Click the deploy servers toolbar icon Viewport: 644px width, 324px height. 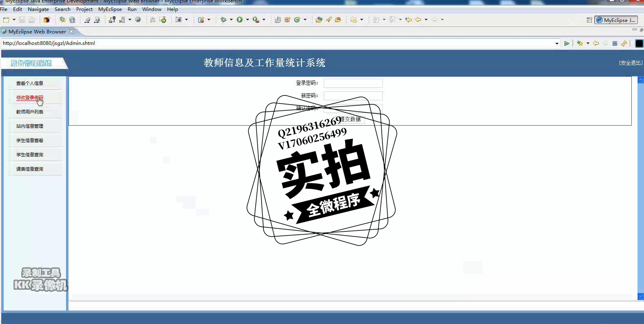point(112,20)
